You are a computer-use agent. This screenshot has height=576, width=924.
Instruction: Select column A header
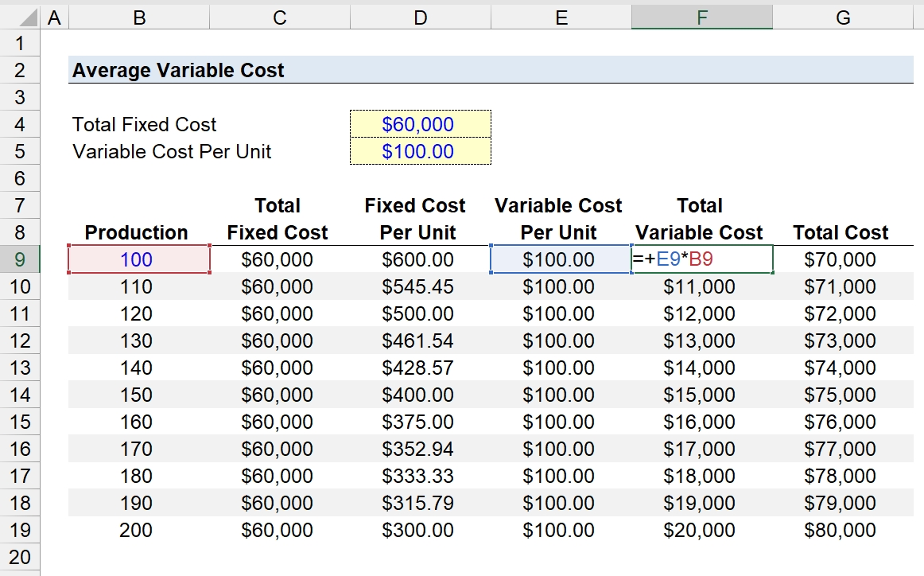pyautogui.click(x=54, y=18)
